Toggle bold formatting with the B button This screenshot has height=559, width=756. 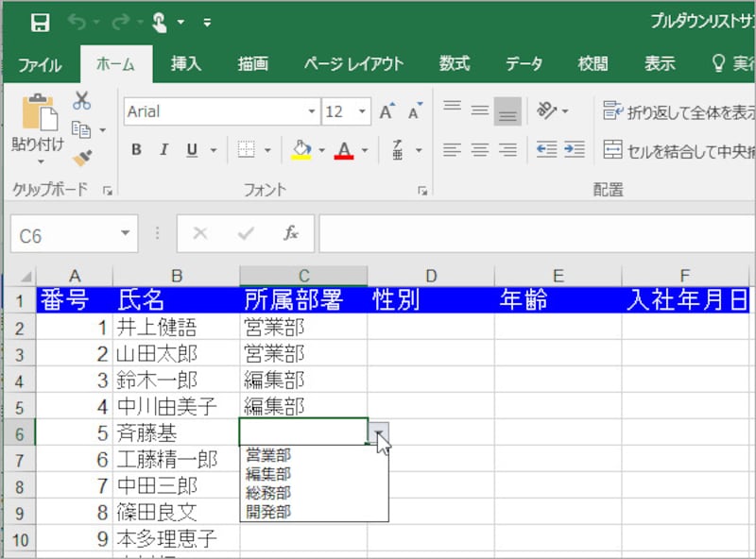click(x=135, y=149)
